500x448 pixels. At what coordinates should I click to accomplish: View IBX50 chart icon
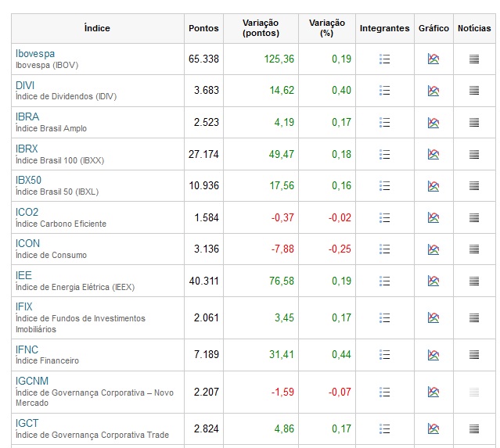click(433, 186)
